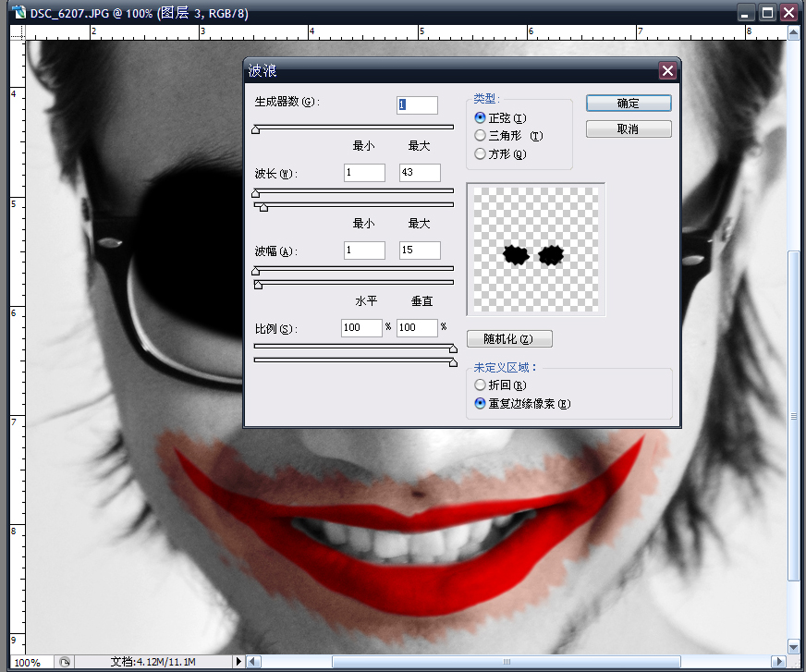Click the horizontal scrollbar right arrow
Image resolution: width=806 pixels, height=672 pixels.
(779, 662)
